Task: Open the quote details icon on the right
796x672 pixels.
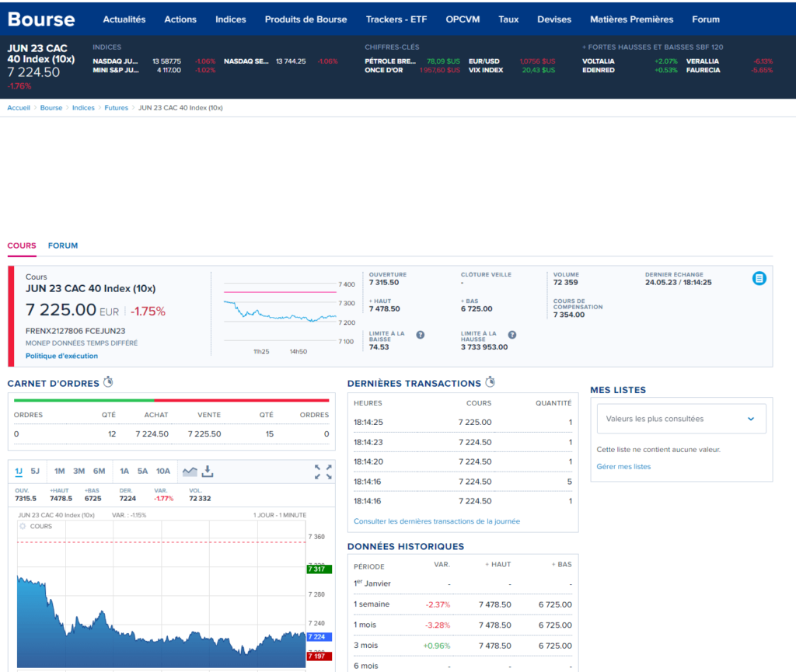Action: click(x=759, y=278)
